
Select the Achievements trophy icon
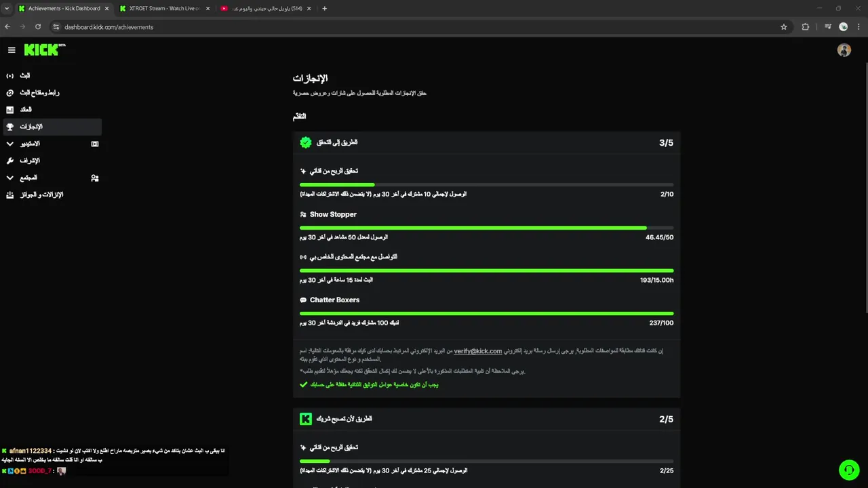point(9,127)
